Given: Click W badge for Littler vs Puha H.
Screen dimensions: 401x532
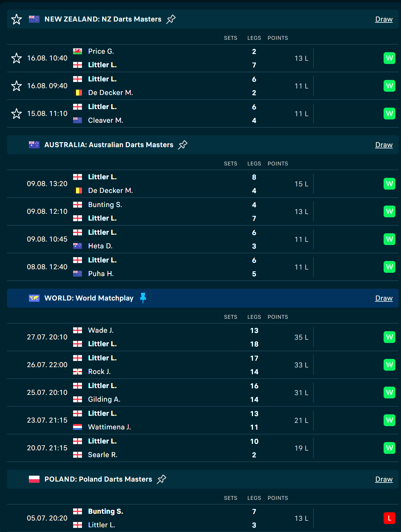Looking at the screenshot, I should [389, 267].
